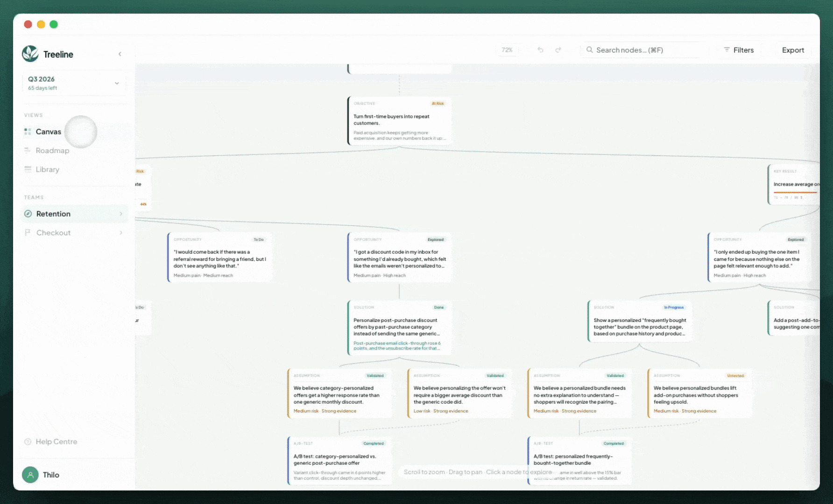Click the redo arrow icon
The image size is (833, 504).
[558, 50]
